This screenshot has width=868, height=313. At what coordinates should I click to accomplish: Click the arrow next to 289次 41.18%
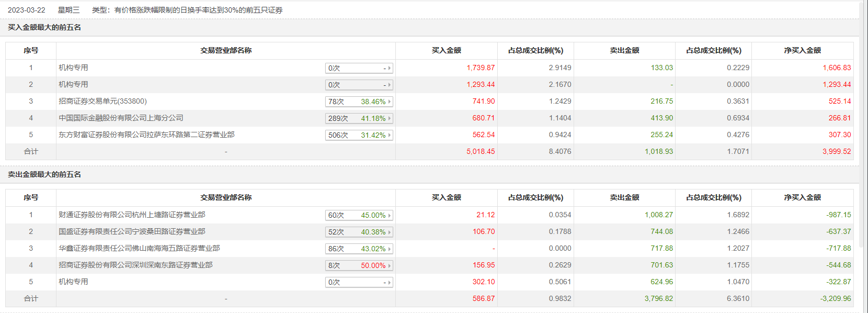(x=390, y=118)
